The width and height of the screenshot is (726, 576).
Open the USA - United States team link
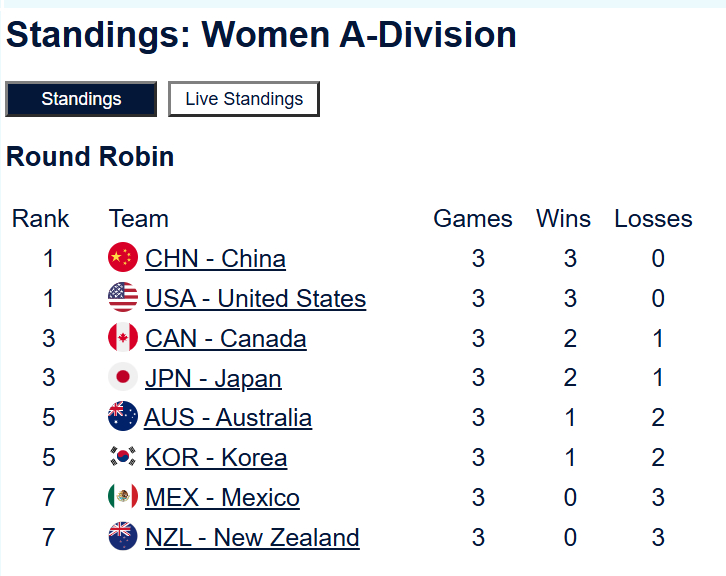click(255, 299)
